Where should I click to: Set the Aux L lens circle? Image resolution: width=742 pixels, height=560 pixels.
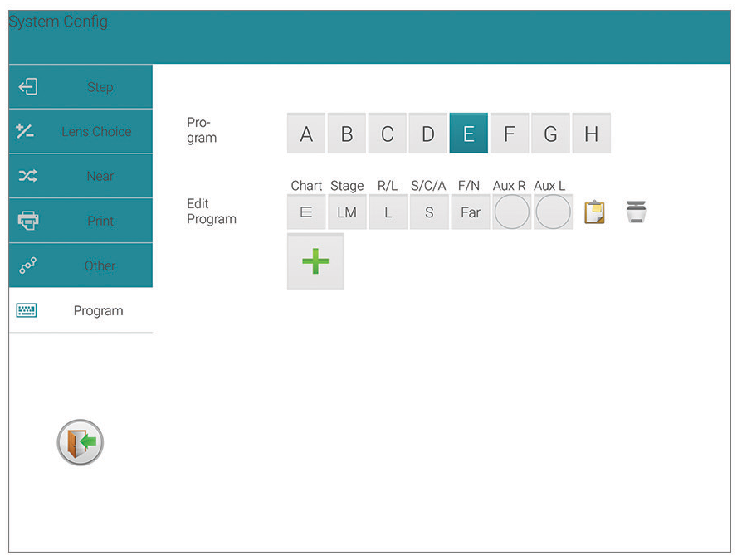(x=553, y=212)
